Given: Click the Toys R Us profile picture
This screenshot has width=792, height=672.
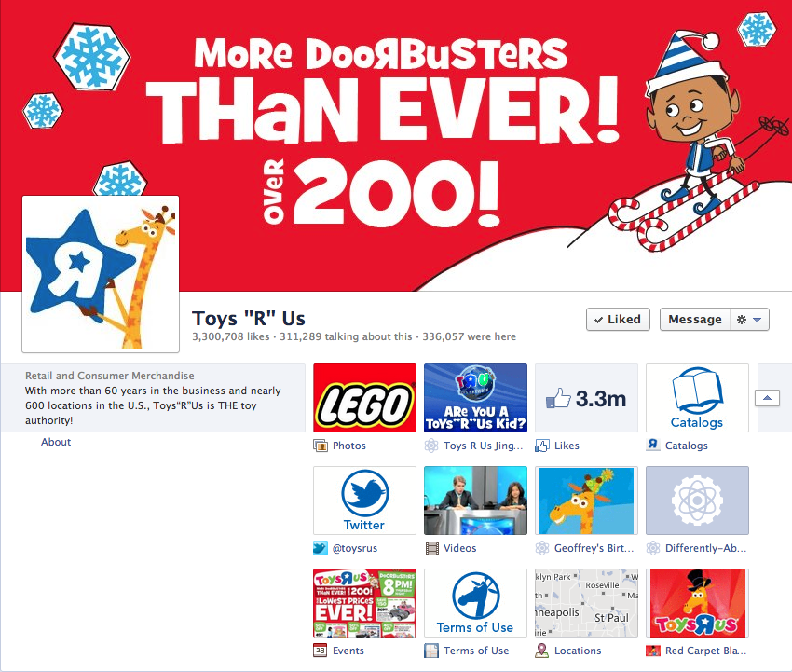Looking at the screenshot, I should 101,274.
